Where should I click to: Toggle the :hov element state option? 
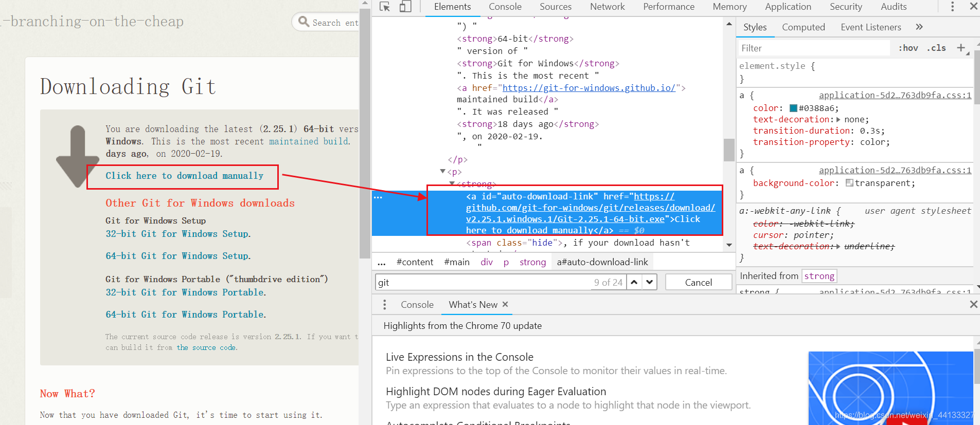908,48
